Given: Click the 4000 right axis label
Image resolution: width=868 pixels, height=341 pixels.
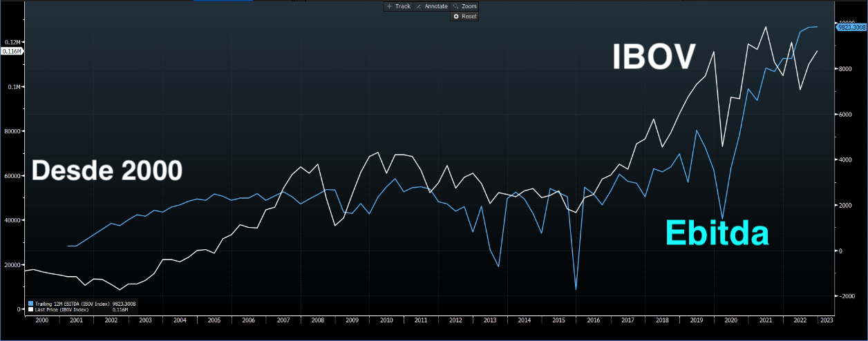Looking at the screenshot, I should pyautogui.click(x=845, y=160).
